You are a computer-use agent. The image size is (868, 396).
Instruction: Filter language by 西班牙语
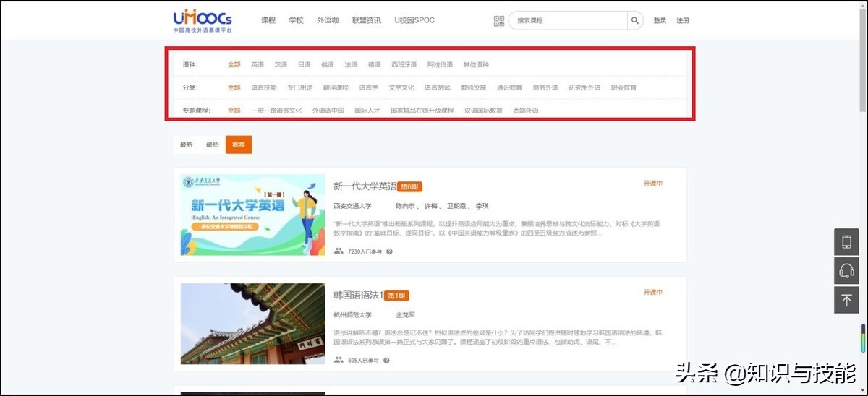point(404,65)
